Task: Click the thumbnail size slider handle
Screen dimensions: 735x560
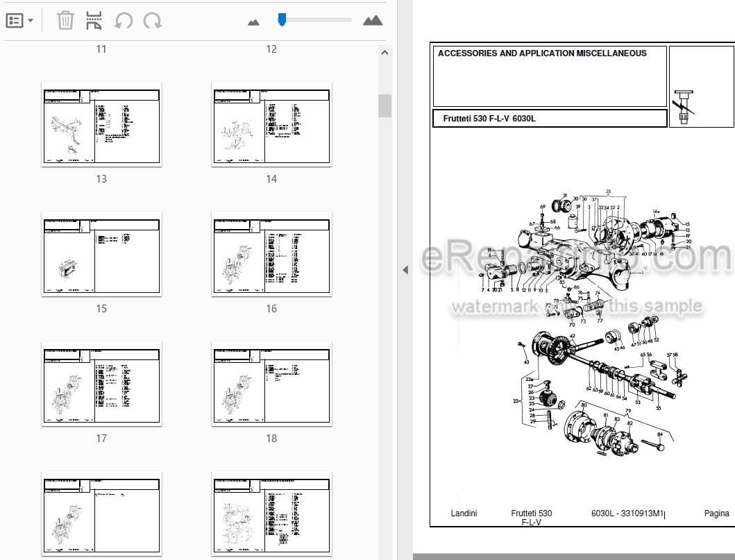Action: coord(282,19)
